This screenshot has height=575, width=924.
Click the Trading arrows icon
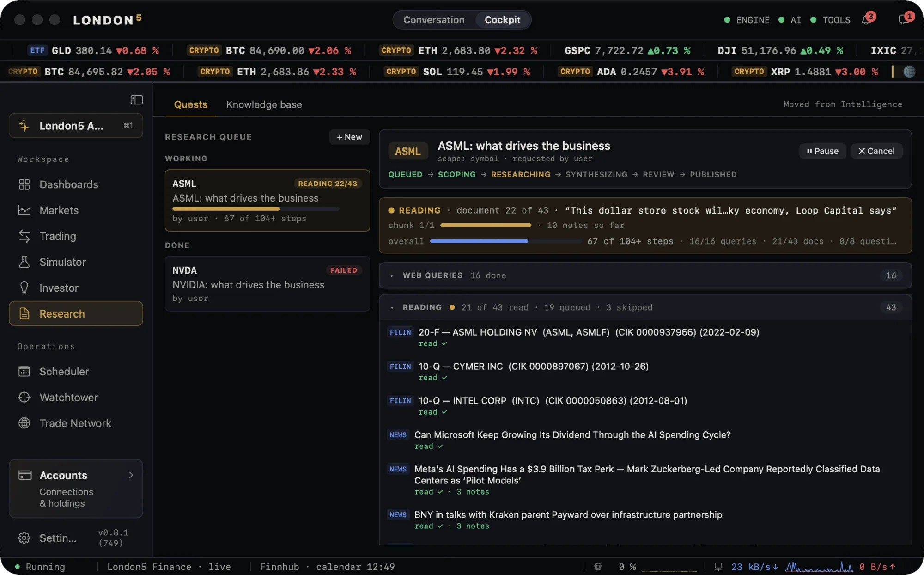[x=24, y=236]
